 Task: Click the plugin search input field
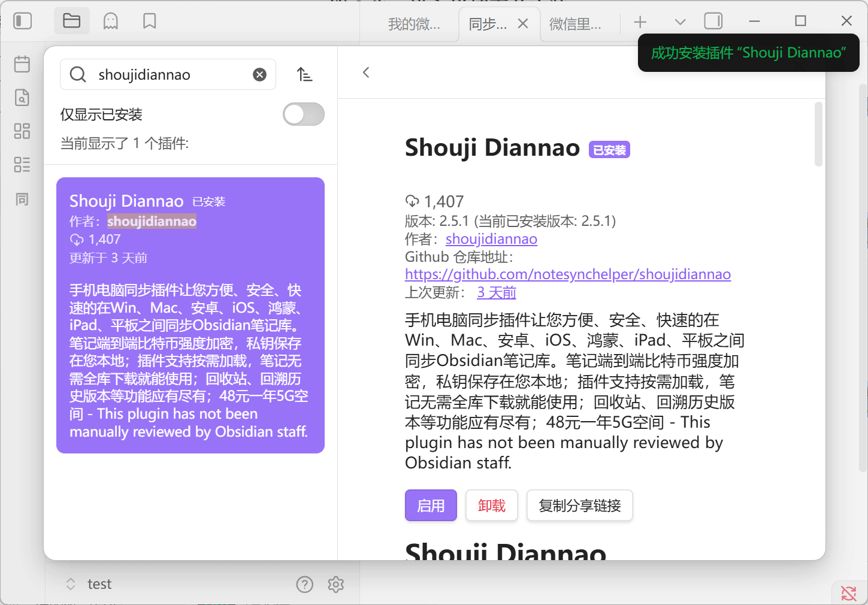(x=168, y=74)
